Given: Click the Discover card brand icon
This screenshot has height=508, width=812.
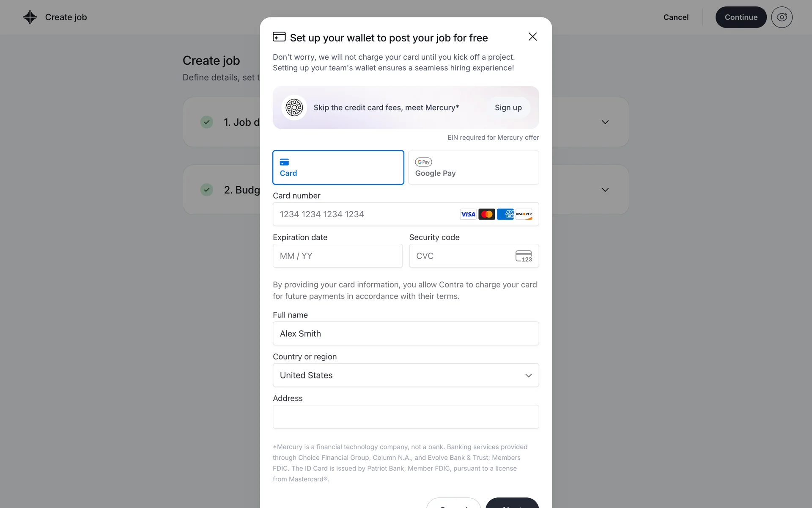Looking at the screenshot, I should [524, 214].
